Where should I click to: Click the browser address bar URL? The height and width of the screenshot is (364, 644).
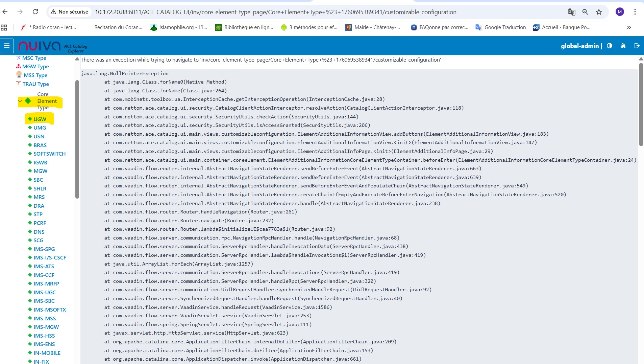[x=275, y=12]
